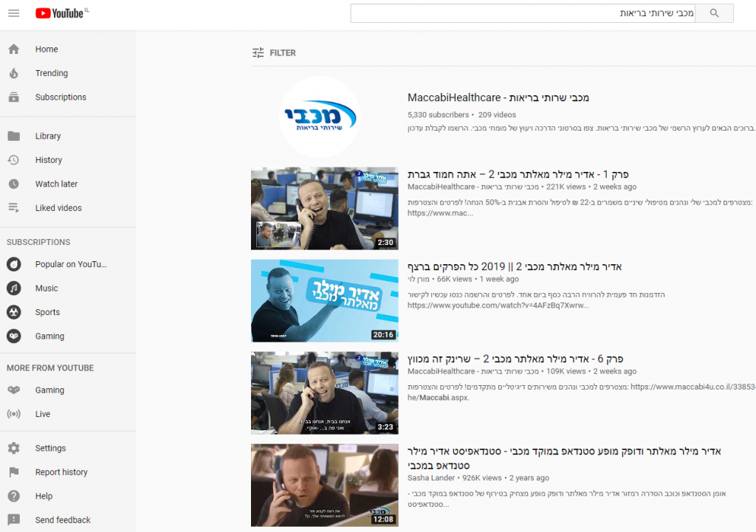
Task: Open the video 'כל הפרקים ברצף 2019'
Action: point(515,266)
